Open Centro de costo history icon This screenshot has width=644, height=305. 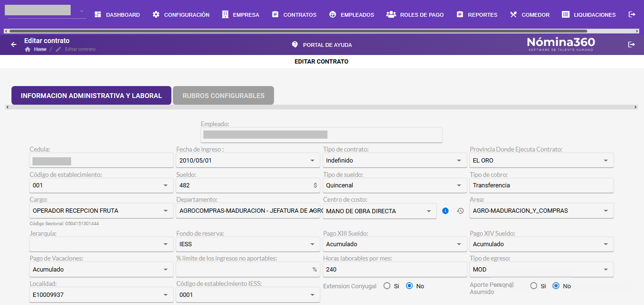click(x=460, y=211)
